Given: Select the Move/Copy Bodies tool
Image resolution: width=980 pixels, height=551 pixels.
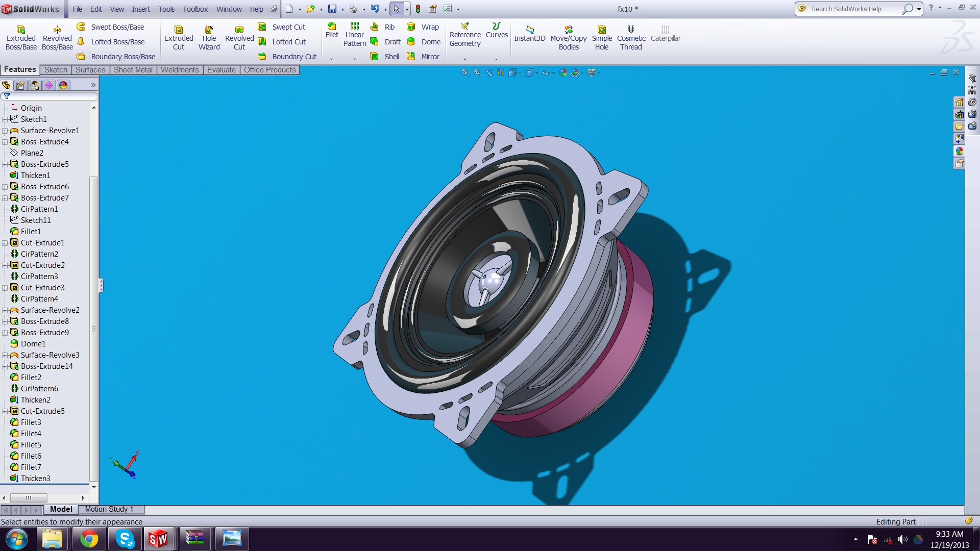Looking at the screenshot, I should coord(569,38).
